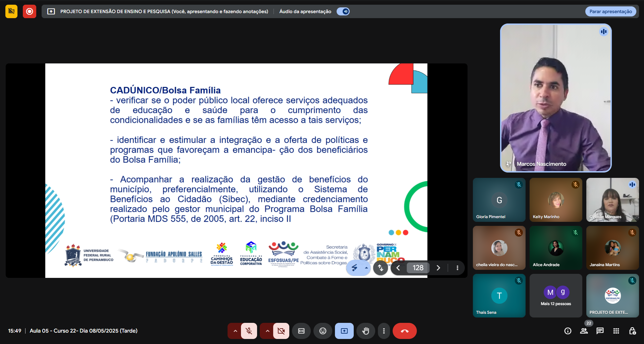Go to next slide arrow

[x=438, y=268]
